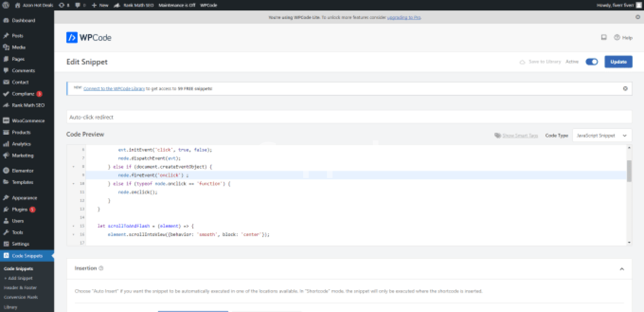
Task: Open the comments bubble in admin bar
Action: 78,5
